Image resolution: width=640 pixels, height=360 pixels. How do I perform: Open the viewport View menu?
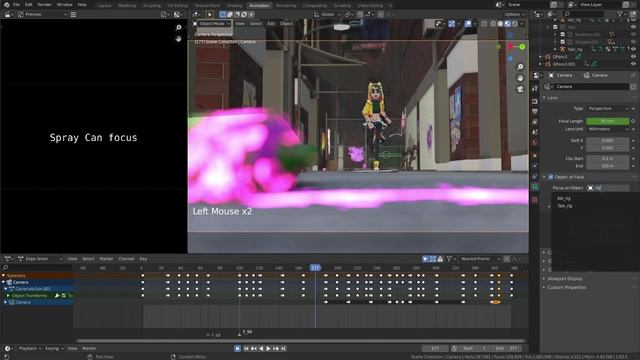point(240,24)
